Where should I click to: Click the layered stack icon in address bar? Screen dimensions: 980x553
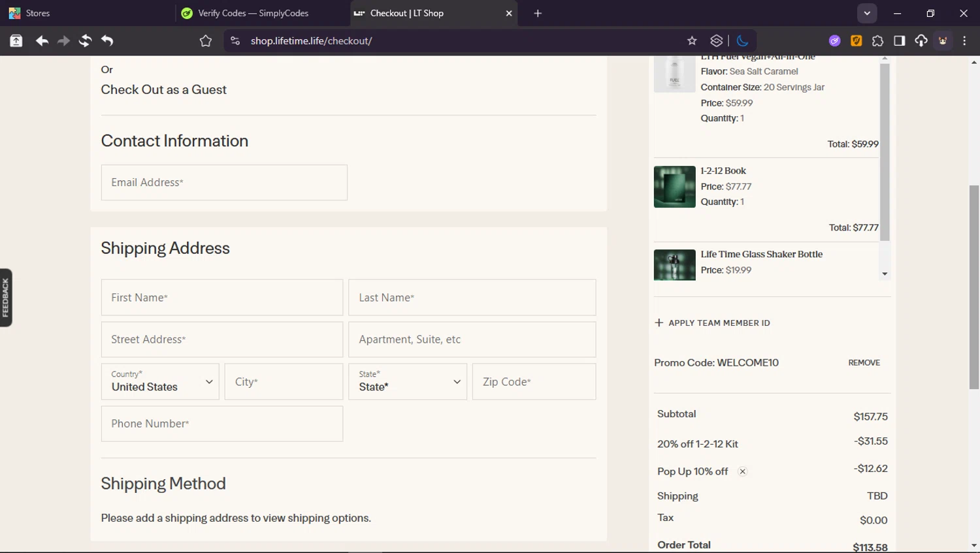[717, 40]
